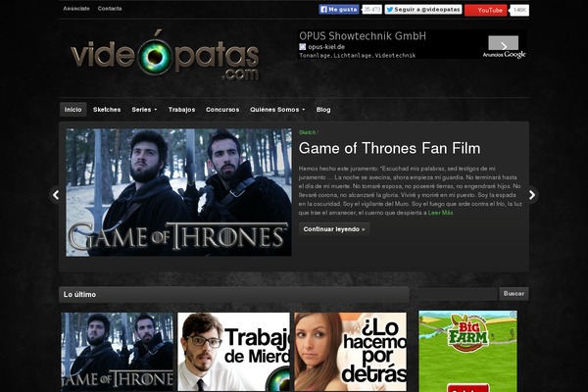Open the Blog menu item
This screenshot has height=392, width=588.
pyautogui.click(x=323, y=110)
